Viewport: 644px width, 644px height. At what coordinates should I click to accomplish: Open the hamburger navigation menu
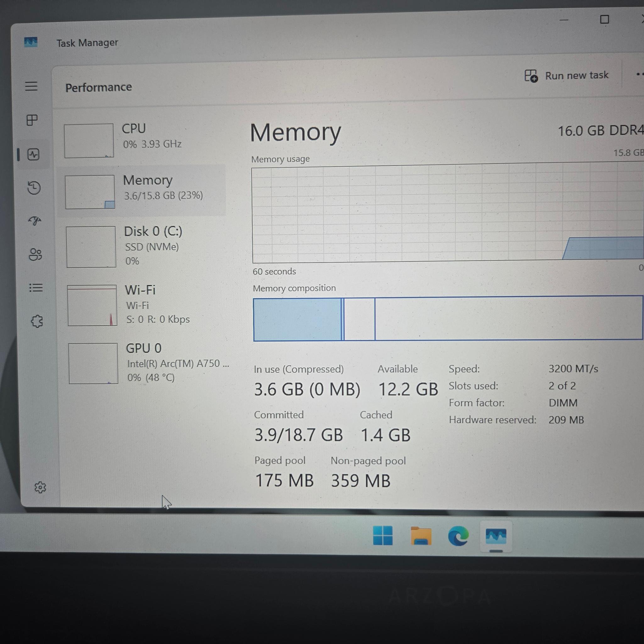coord(31,86)
